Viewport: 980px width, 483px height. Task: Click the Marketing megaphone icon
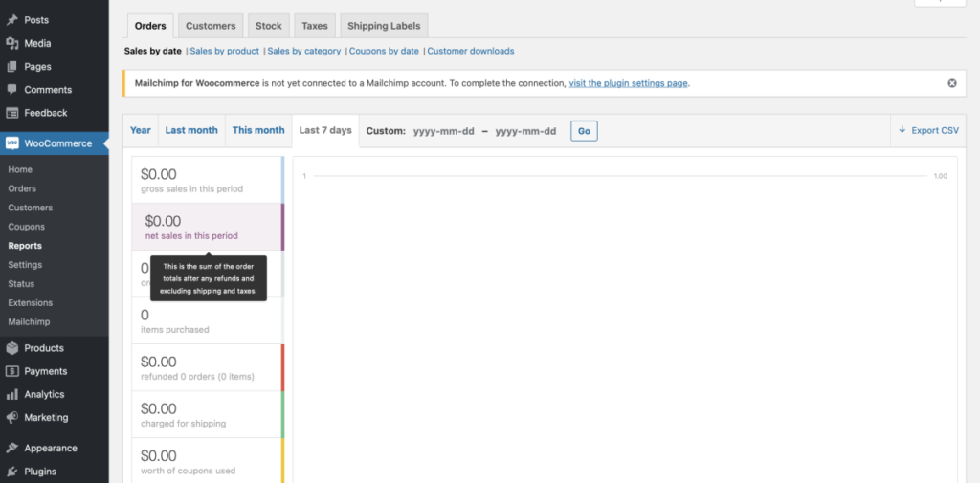(11, 417)
